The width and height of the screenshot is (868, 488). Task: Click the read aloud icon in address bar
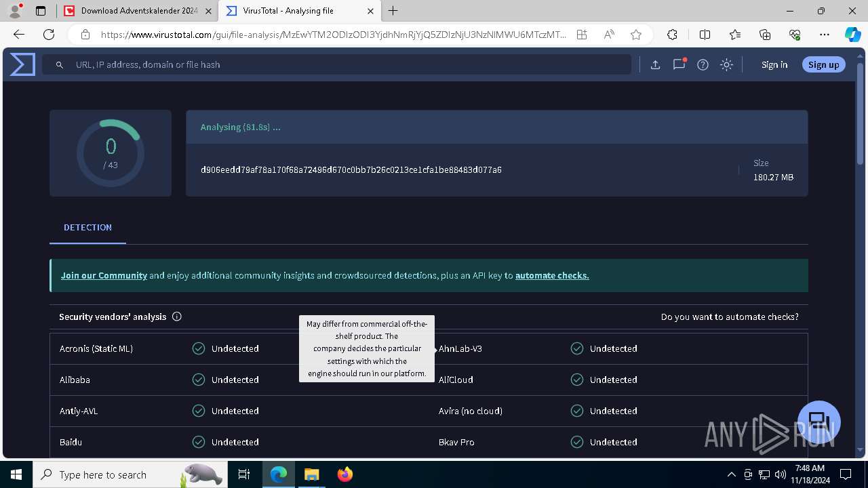coord(609,35)
